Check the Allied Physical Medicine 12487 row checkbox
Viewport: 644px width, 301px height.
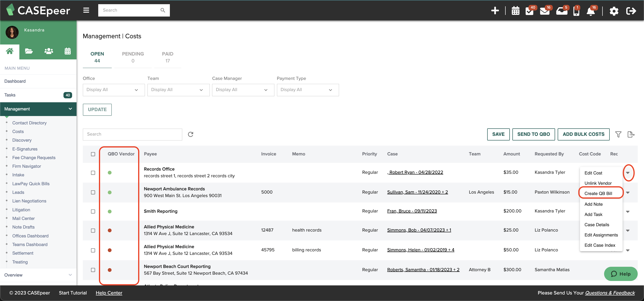(93, 230)
